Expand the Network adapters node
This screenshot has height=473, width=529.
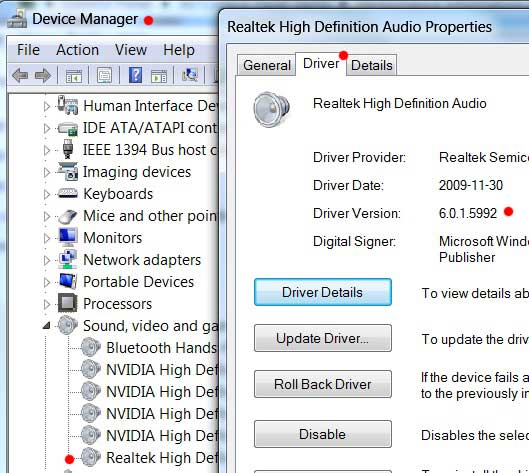click(47, 260)
